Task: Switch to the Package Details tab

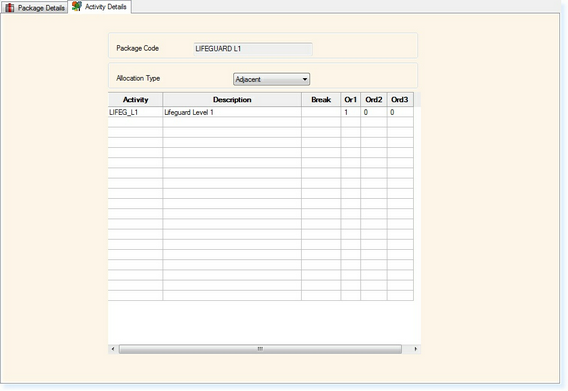Action: (34, 8)
